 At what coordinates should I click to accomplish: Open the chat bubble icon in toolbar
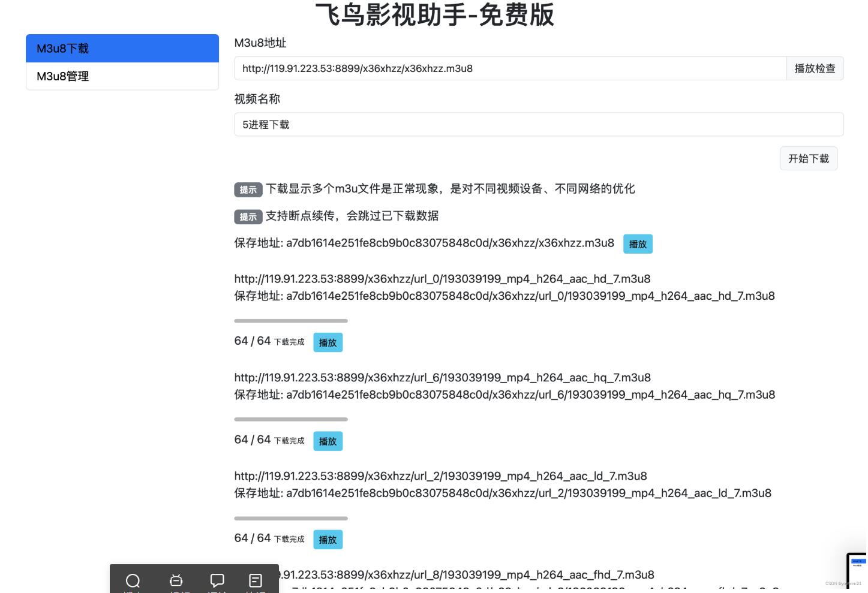coord(217,580)
